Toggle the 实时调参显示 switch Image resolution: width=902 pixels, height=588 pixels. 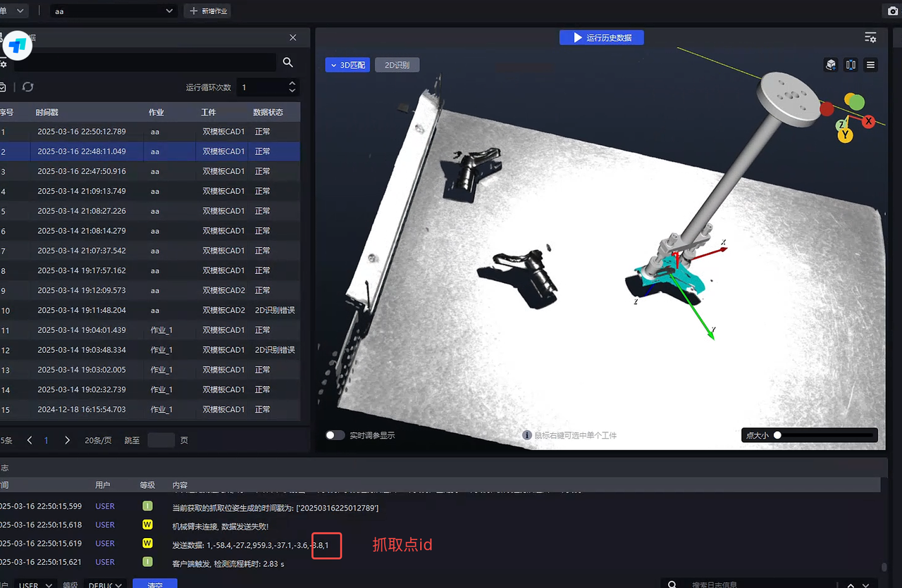(x=335, y=435)
